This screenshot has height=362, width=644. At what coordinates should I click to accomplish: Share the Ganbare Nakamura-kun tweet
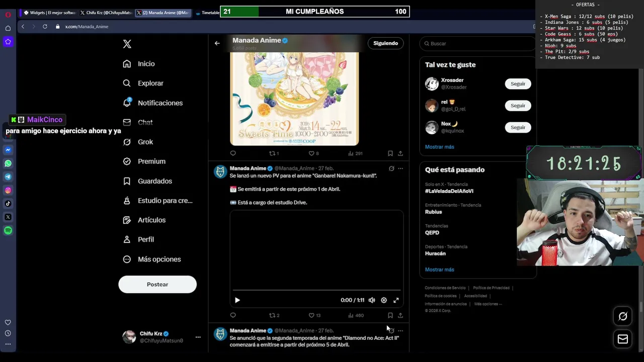[400, 315]
